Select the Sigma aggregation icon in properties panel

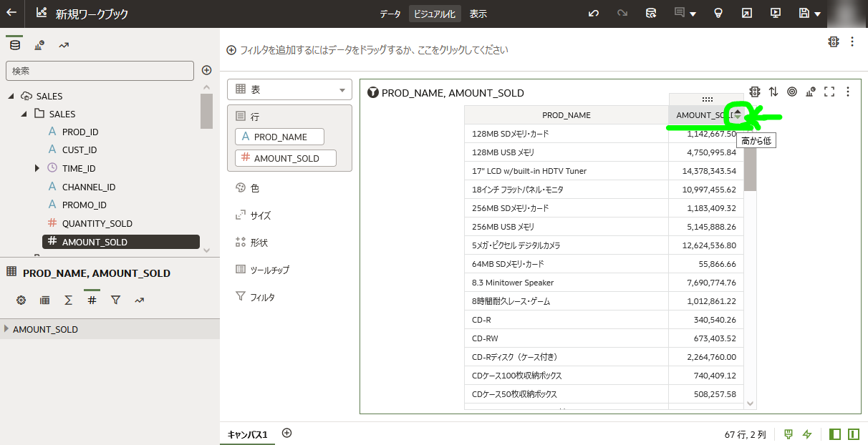68,300
